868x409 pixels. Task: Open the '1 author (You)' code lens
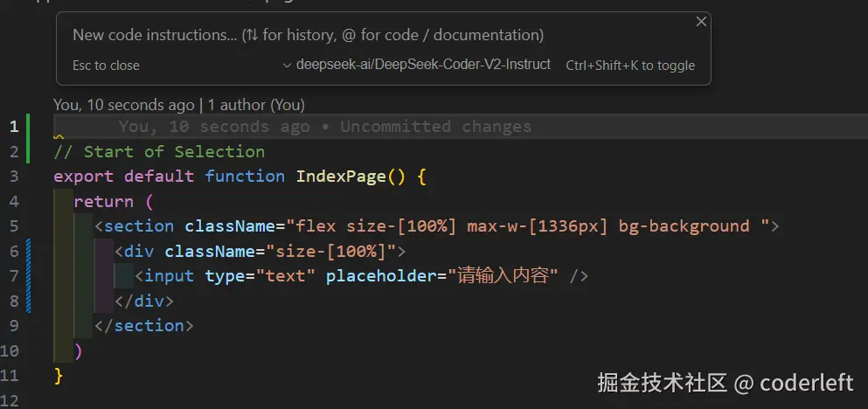pos(256,105)
